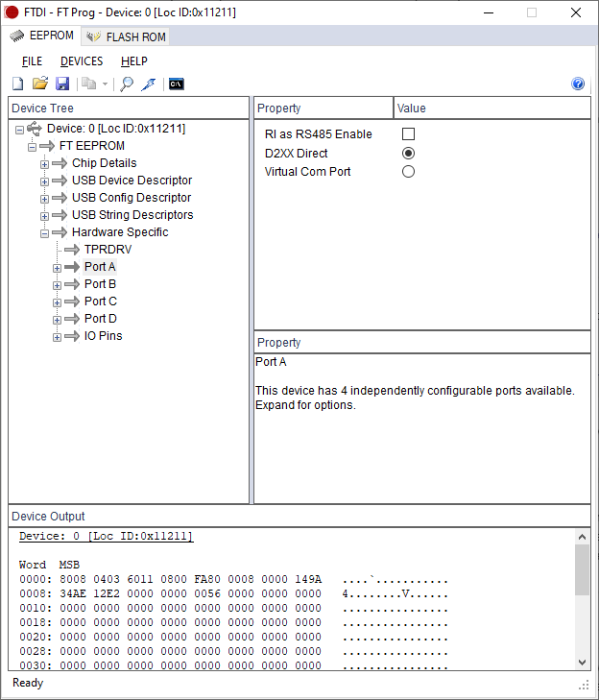Select the Virtual Com Port radio button
The image size is (599, 700).
[x=408, y=172]
